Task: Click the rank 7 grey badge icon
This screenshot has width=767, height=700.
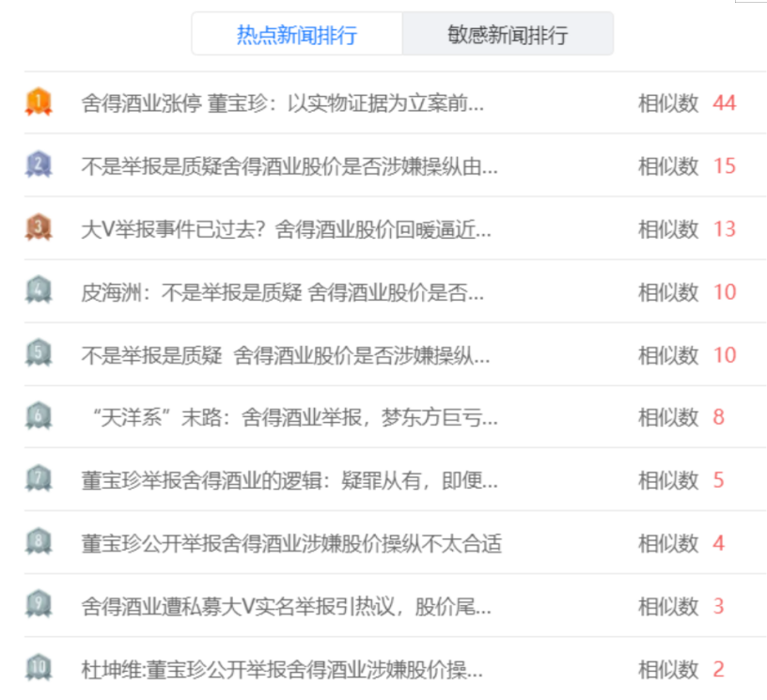Action: coord(39,478)
